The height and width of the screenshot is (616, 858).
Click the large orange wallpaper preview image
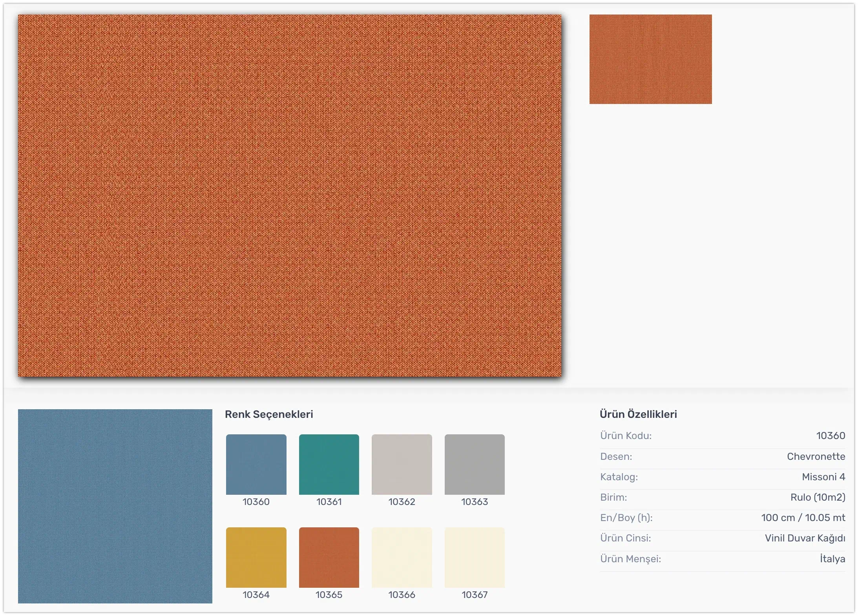pos(290,195)
